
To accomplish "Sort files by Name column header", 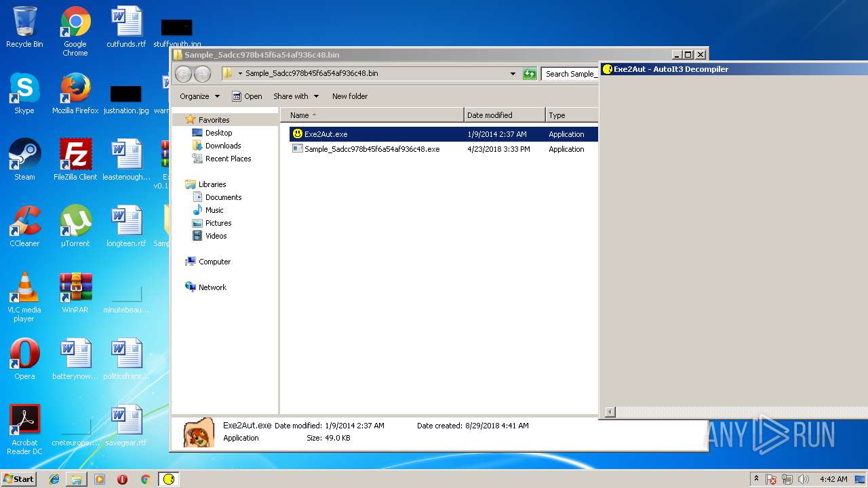I will coord(372,115).
